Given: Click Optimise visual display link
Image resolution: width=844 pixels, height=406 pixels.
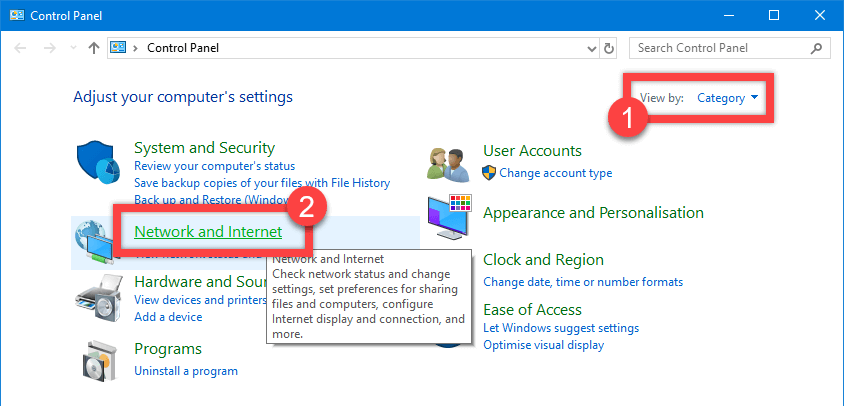Looking at the screenshot, I should point(544,345).
